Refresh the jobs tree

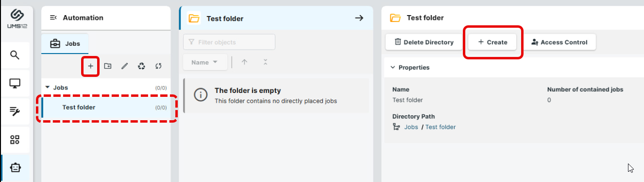tap(158, 66)
